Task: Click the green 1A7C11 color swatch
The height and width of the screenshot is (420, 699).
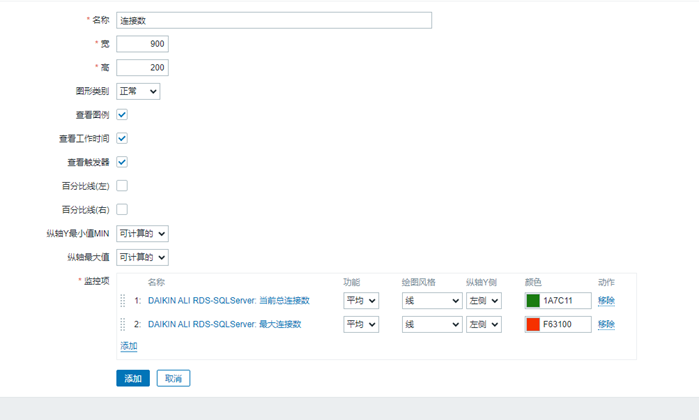Action: coord(533,300)
